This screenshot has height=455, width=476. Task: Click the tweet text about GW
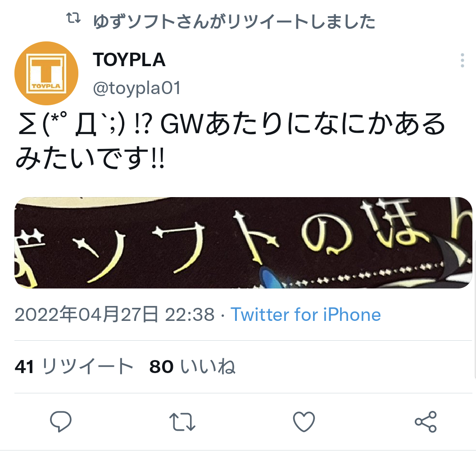[x=231, y=140]
